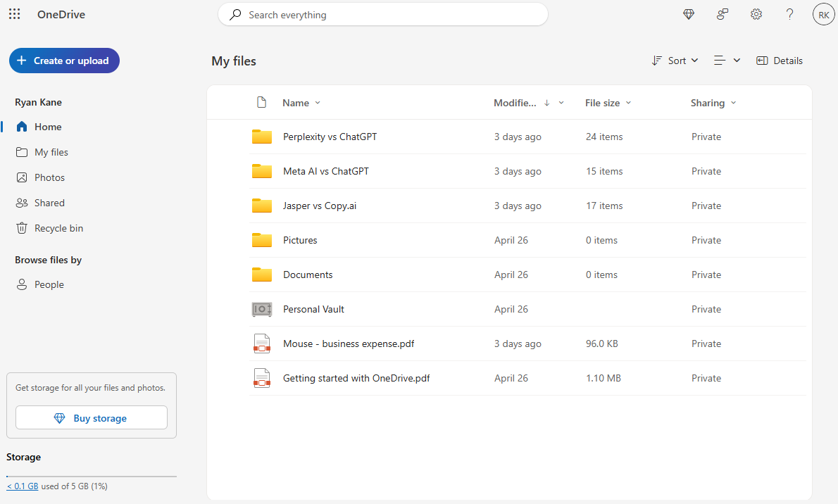Expand the Name column dropdown
This screenshot has width=838, height=504.
(318, 103)
